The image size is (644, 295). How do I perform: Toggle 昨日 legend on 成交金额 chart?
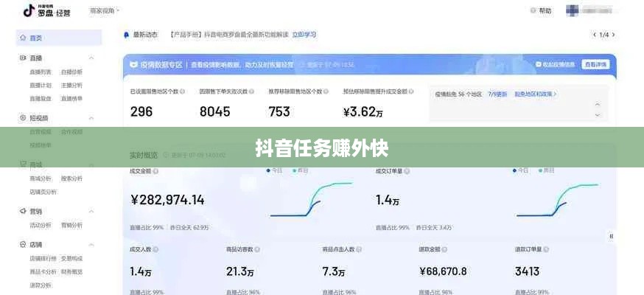[300, 170]
